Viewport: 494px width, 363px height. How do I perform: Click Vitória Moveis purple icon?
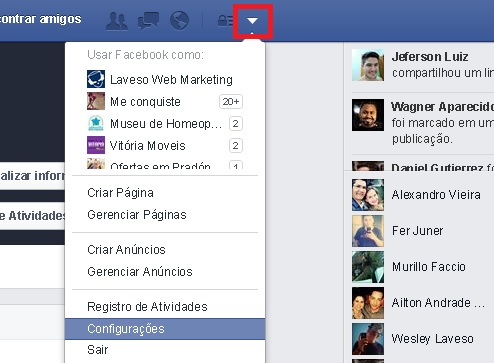point(96,145)
